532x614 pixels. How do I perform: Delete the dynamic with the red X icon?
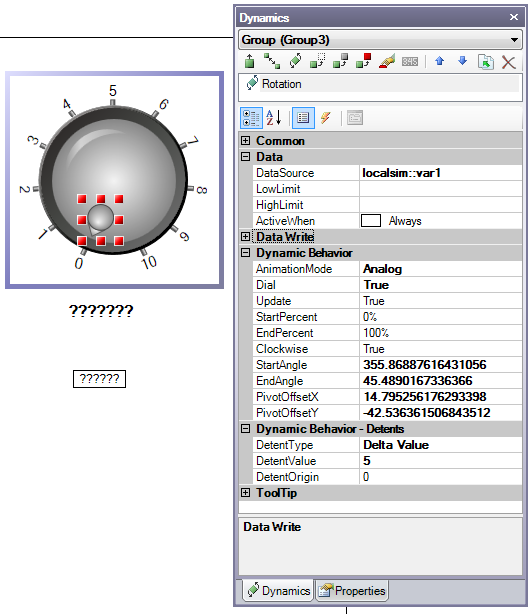point(509,62)
